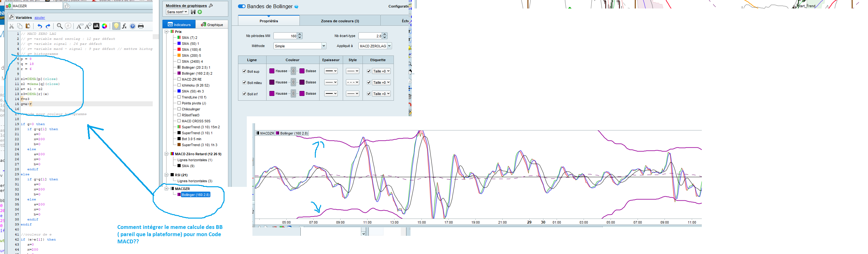Toggle the Etiquette checkbox in the Boll sup row
Viewport: 868px width, 254px height.
coord(369,71)
